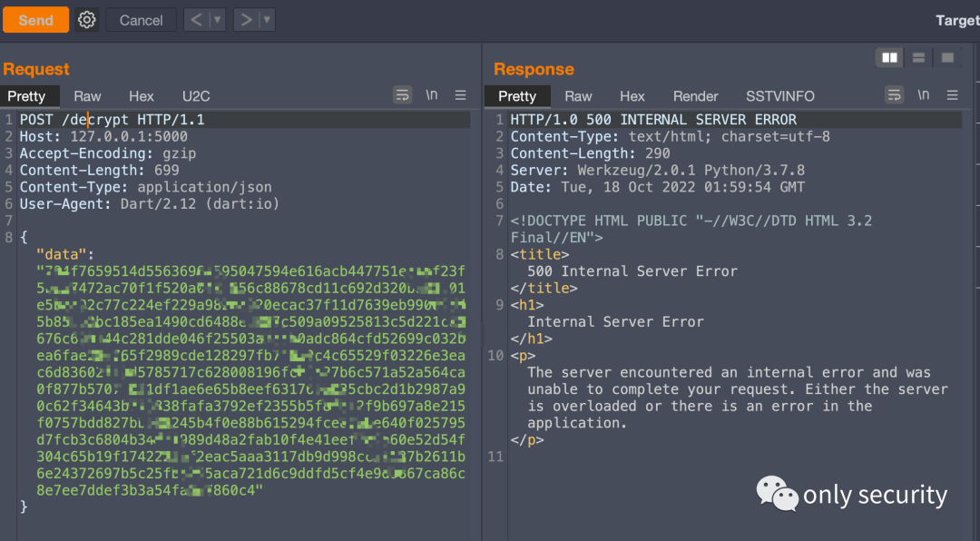Click the 500 Internal Server Error title text
Image resolution: width=980 pixels, height=541 pixels.
pyautogui.click(x=632, y=271)
